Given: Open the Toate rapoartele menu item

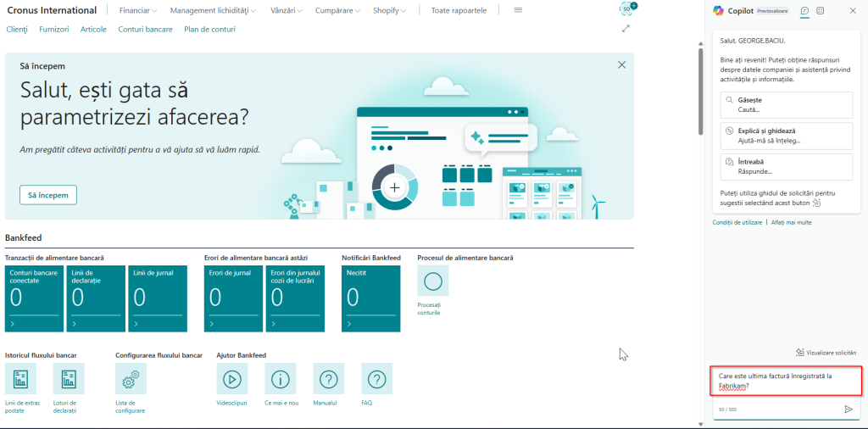Looking at the screenshot, I should coord(459,10).
